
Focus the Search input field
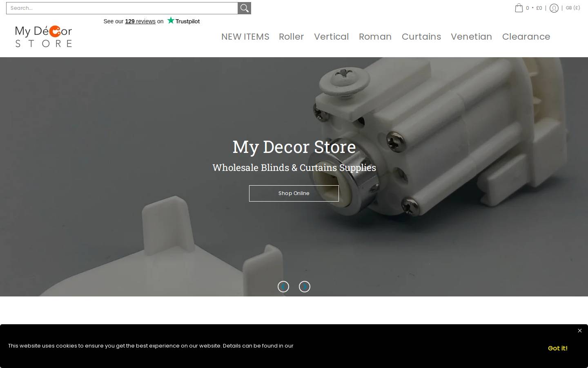tap(122, 8)
